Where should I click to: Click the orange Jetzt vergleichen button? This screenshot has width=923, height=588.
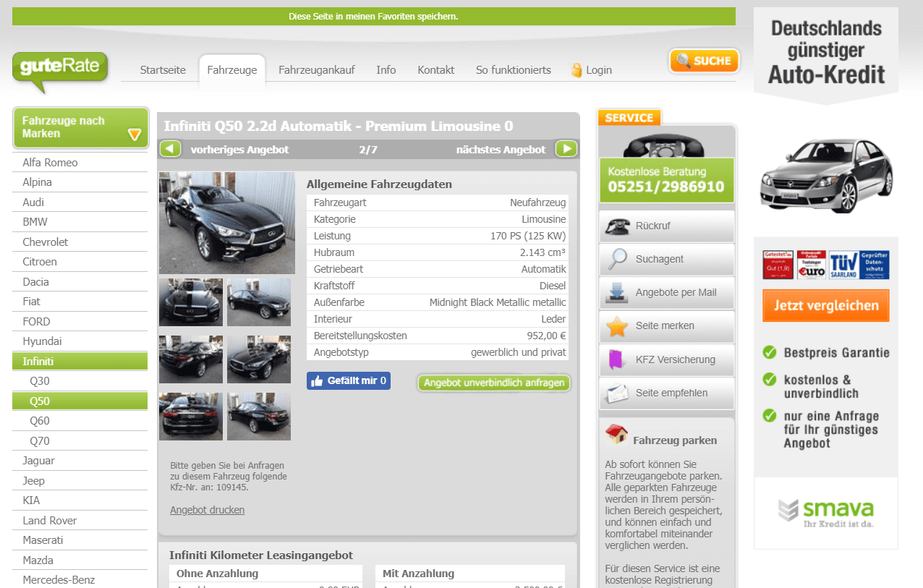coord(826,306)
